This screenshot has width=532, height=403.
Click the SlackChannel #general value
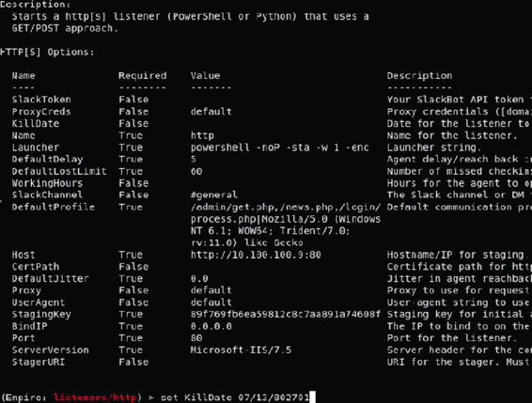click(x=214, y=195)
